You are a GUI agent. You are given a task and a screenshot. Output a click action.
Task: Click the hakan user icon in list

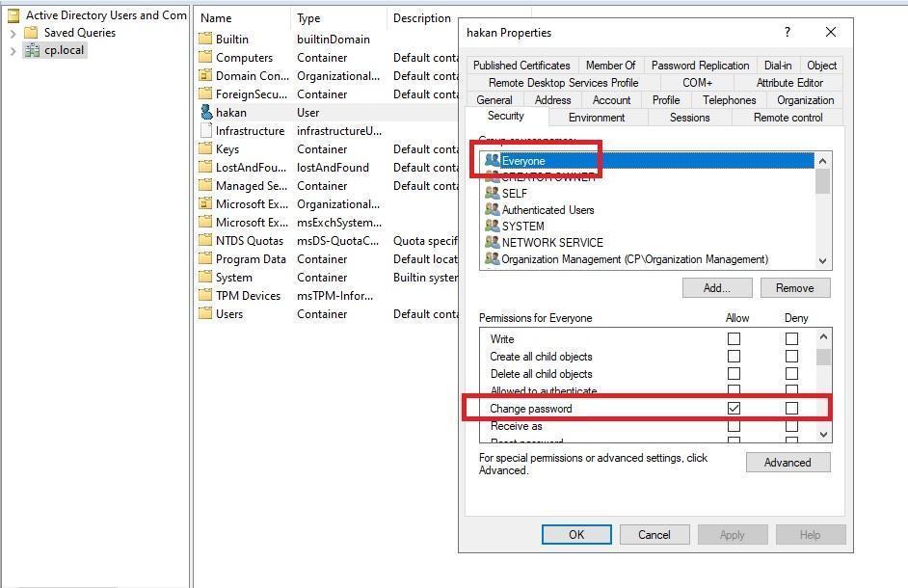[x=205, y=113]
